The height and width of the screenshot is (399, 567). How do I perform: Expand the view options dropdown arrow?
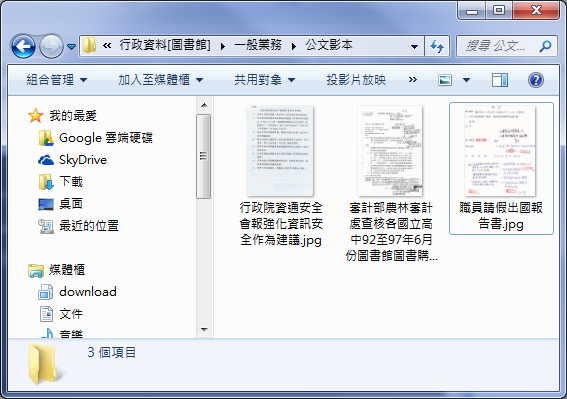[466, 80]
